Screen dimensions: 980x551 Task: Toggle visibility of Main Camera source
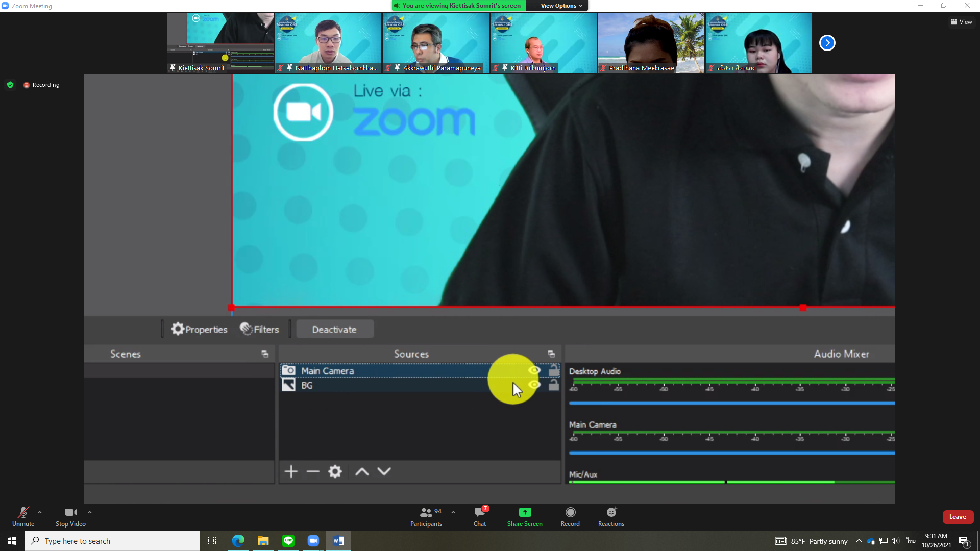[x=534, y=370]
